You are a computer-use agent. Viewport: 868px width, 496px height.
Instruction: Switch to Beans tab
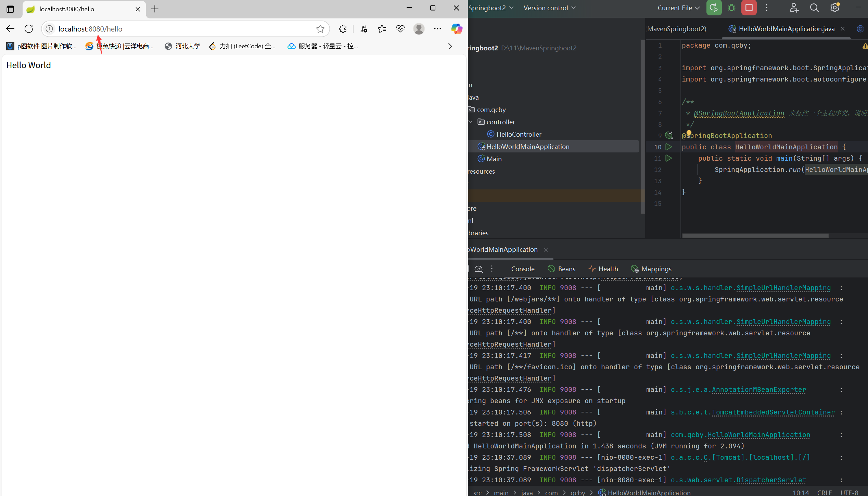pyautogui.click(x=562, y=269)
